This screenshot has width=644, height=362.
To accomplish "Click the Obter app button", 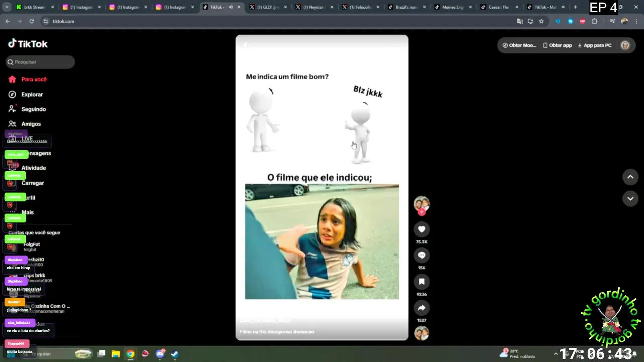I will coord(557,45).
